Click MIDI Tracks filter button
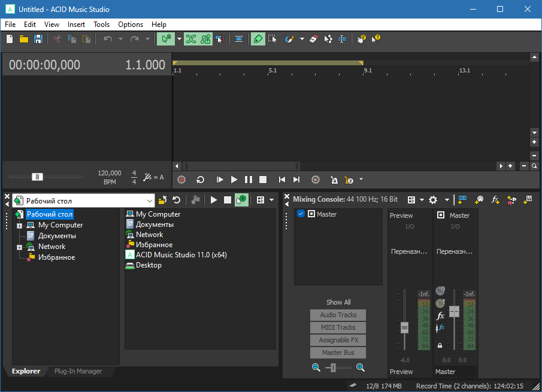The image size is (542, 392). point(338,327)
